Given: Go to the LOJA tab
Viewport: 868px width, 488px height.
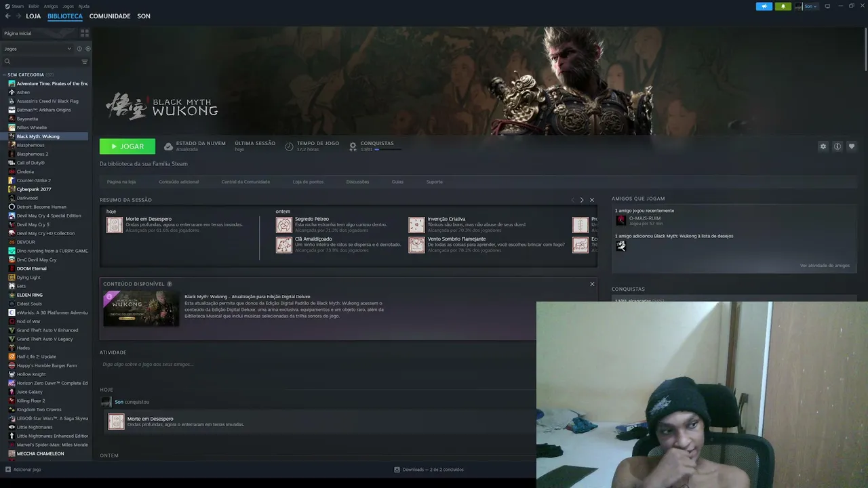Looking at the screenshot, I should 33,16.
